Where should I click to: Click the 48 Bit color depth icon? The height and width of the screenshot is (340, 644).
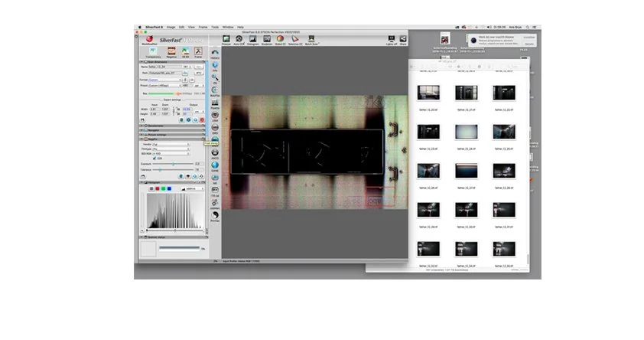[186, 52]
